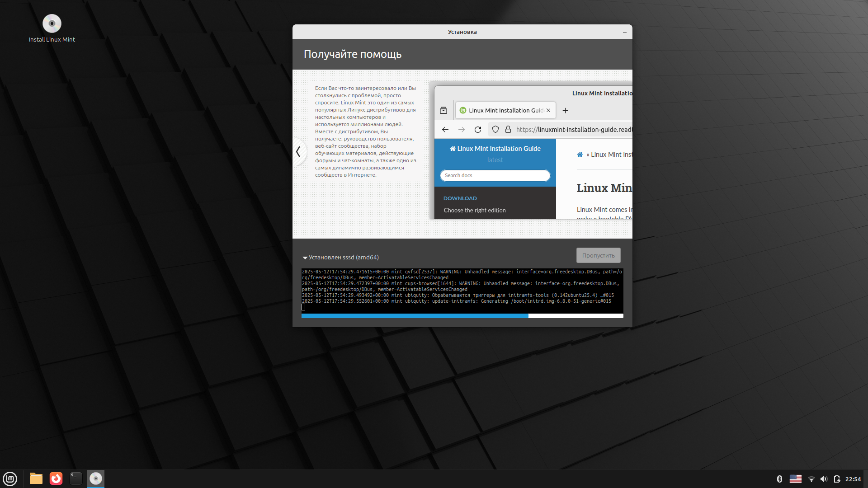Open the Terminal from the taskbar
Screen dimensions: 868x488
(x=75, y=479)
